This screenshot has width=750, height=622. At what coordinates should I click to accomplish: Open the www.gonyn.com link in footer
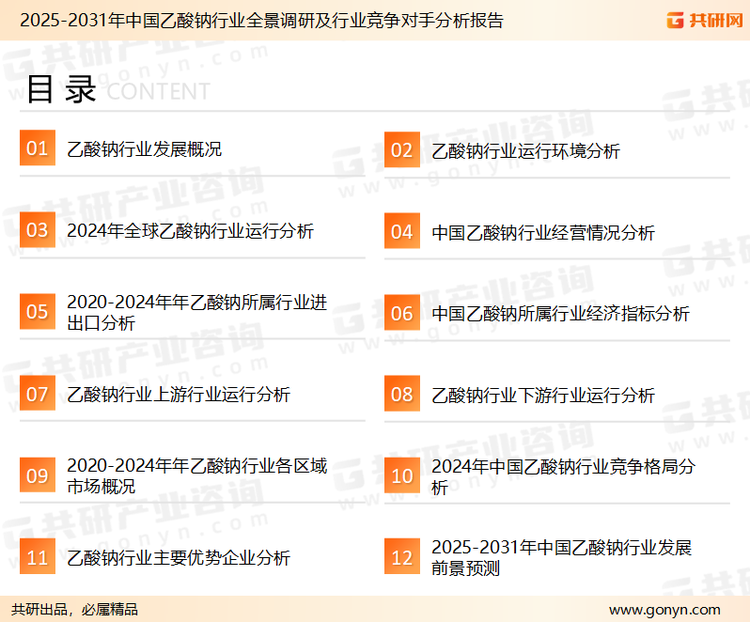pos(664,610)
